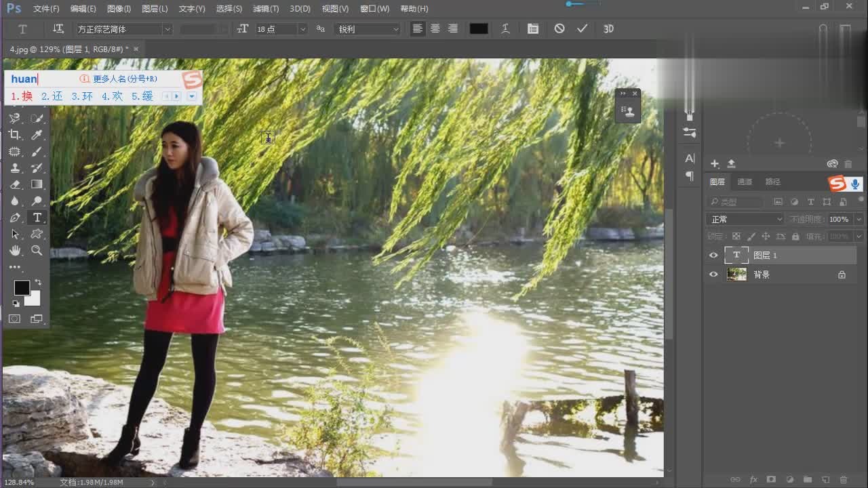Toggle text orientation in options bar

click(x=58, y=28)
